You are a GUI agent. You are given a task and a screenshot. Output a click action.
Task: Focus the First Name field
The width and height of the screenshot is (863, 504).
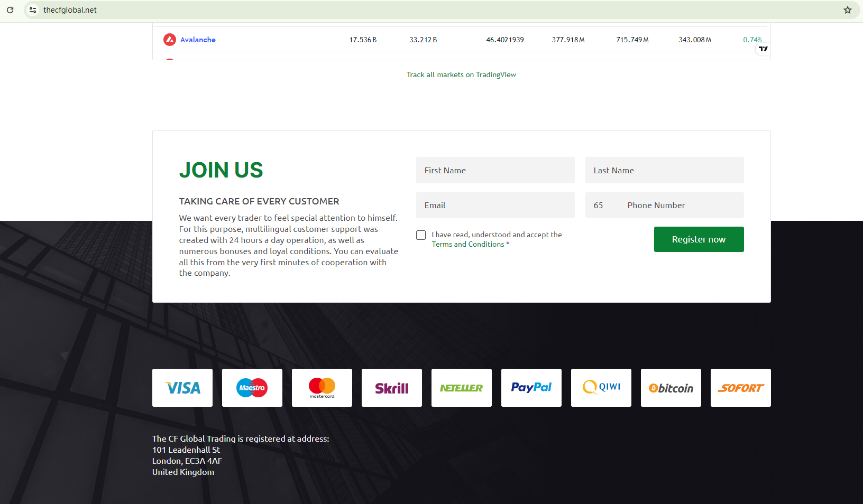(495, 170)
